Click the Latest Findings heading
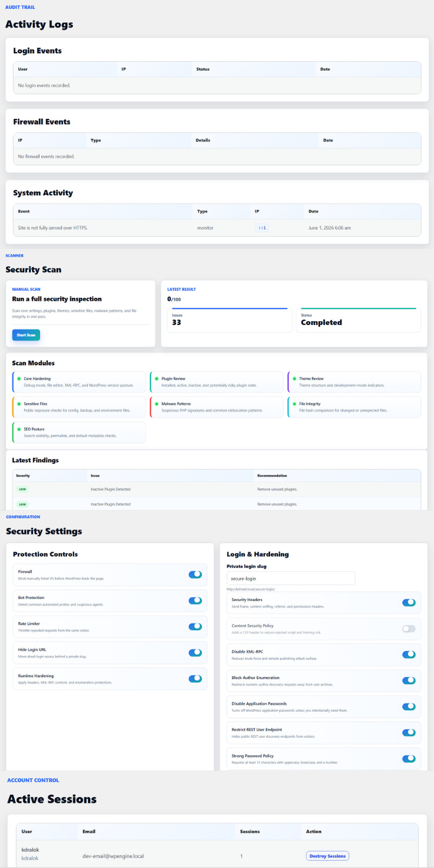 click(35, 460)
